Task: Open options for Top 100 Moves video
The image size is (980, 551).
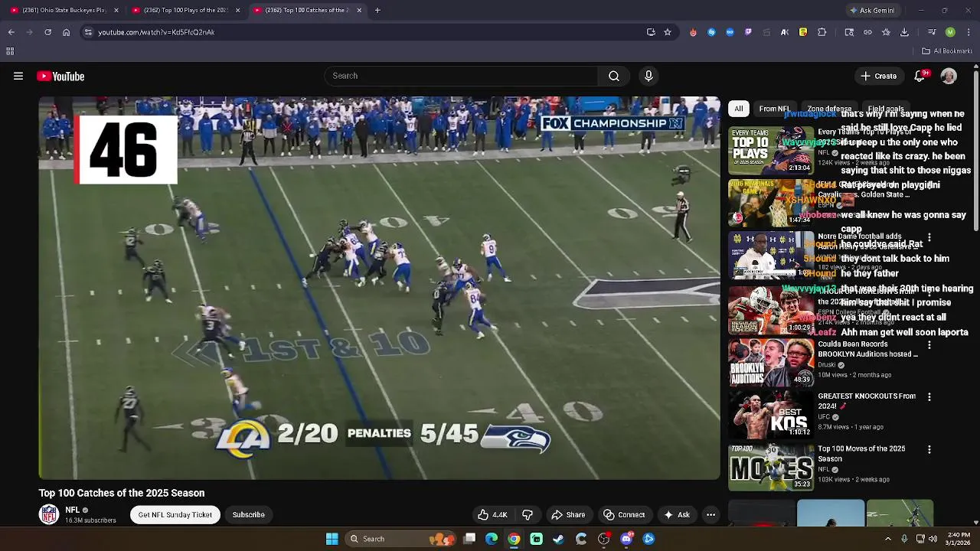Action: [929, 450]
